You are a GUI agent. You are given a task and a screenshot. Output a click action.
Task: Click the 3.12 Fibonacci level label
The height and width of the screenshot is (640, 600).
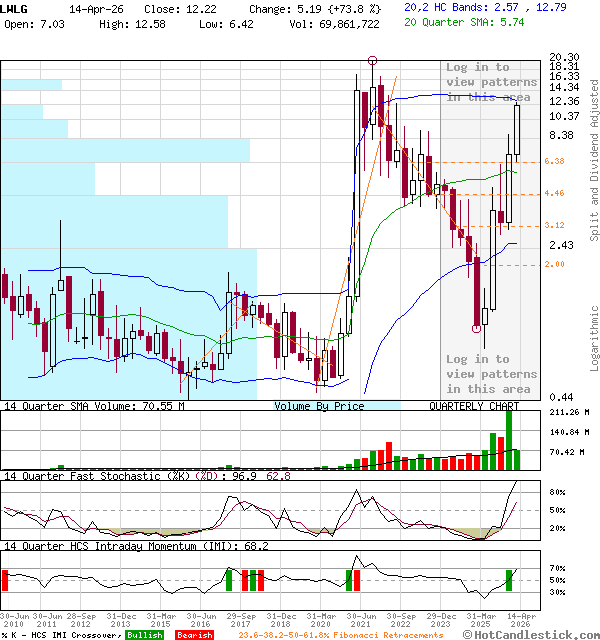pos(555,225)
